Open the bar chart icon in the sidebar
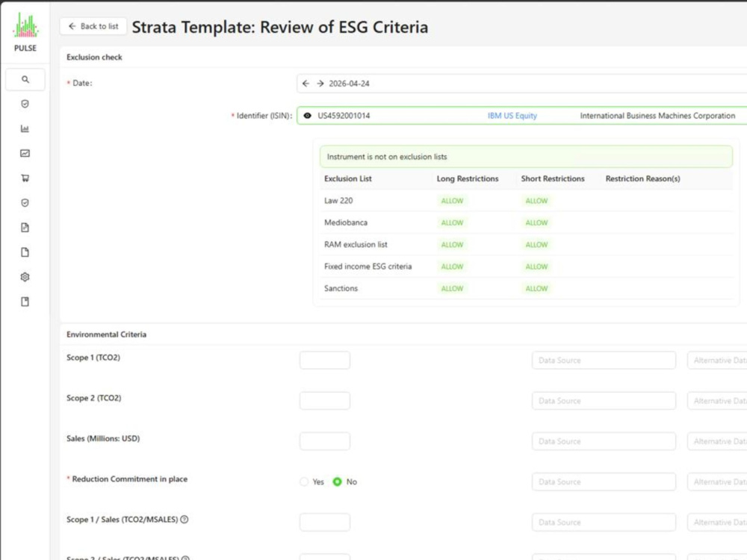The image size is (747, 560). [x=25, y=128]
